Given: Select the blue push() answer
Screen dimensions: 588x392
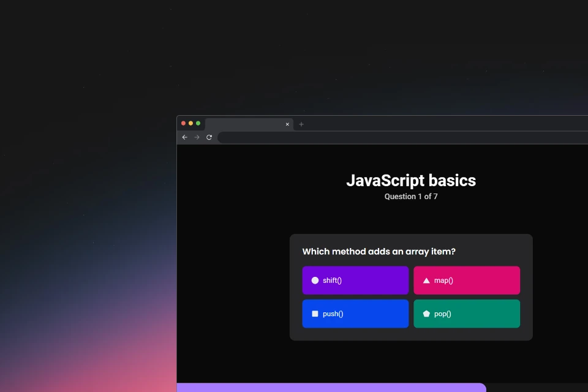Looking at the screenshot, I should click(x=355, y=314).
